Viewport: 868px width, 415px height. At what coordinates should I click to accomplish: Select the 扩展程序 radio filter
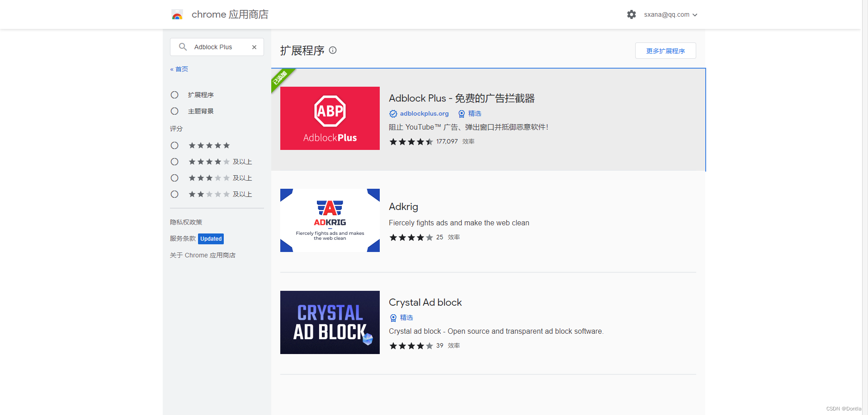click(175, 95)
